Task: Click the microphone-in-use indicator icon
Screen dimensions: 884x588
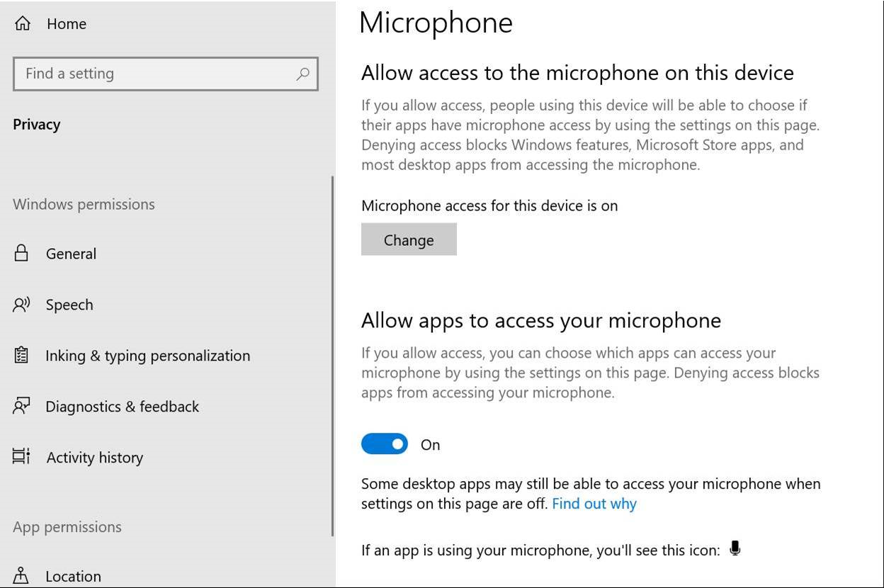Action: pyautogui.click(x=735, y=548)
